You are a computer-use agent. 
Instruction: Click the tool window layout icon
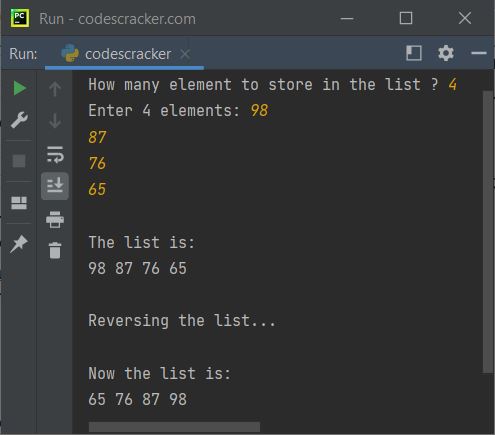(414, 53)
